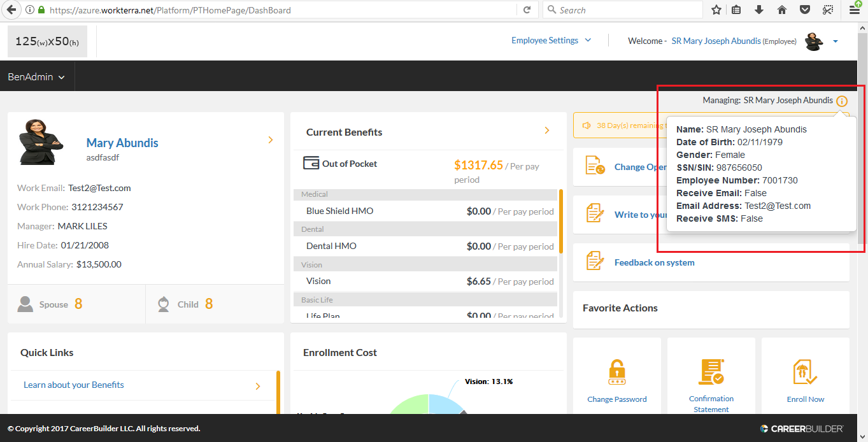Open the BenAdmin dropdown menu

click(36, 77)
